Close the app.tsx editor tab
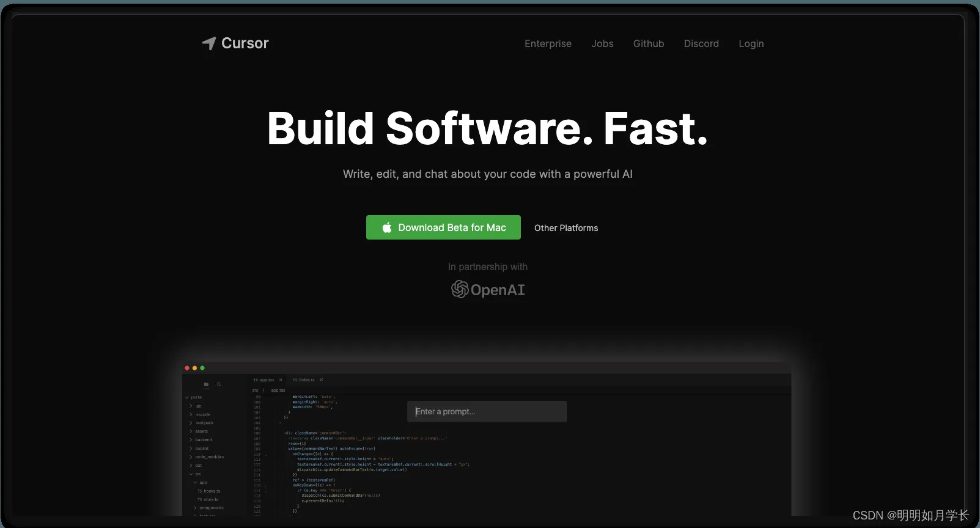Viewport: 980px width, 528px height. point(281,380)
